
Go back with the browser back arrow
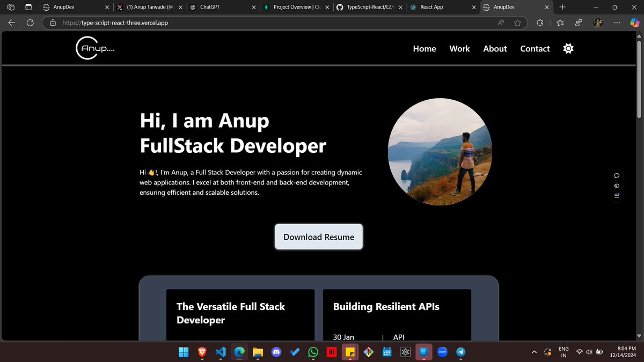[x=12, y=23]
